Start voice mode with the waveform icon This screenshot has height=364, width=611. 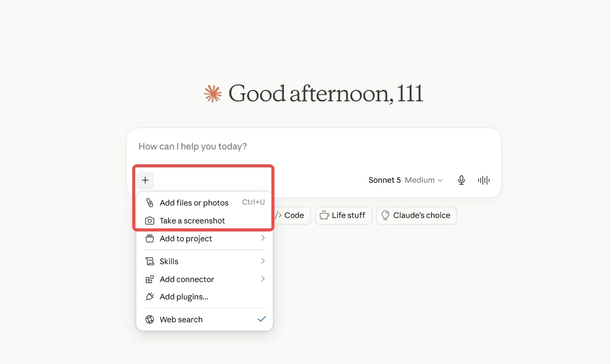pos(484,180)
